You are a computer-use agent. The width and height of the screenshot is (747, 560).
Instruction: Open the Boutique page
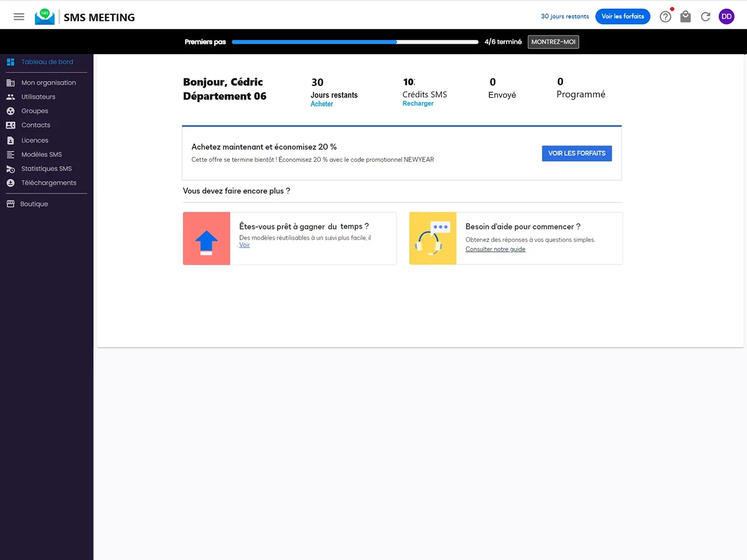(x=34, y=204)
